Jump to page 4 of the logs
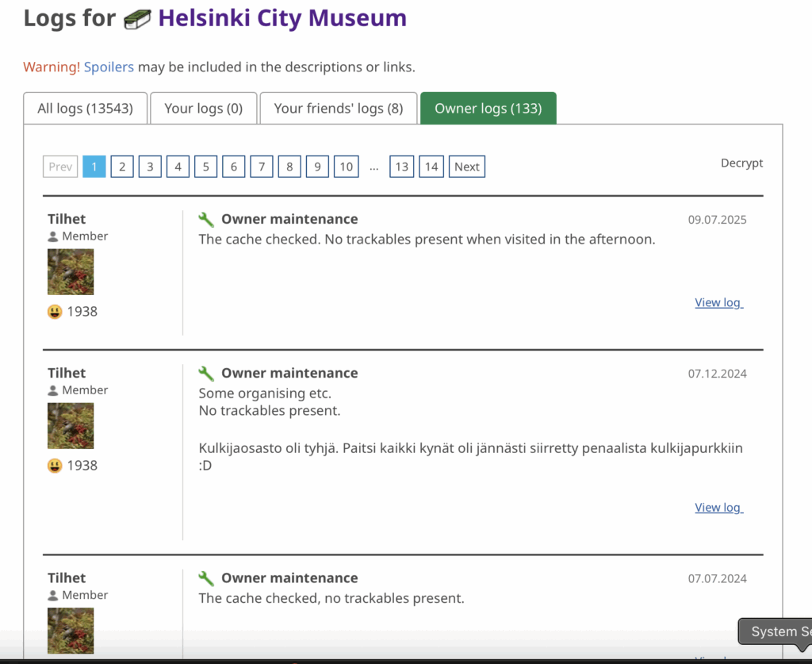The height and width of the screenshot is (664, 812). pos(178,167)
